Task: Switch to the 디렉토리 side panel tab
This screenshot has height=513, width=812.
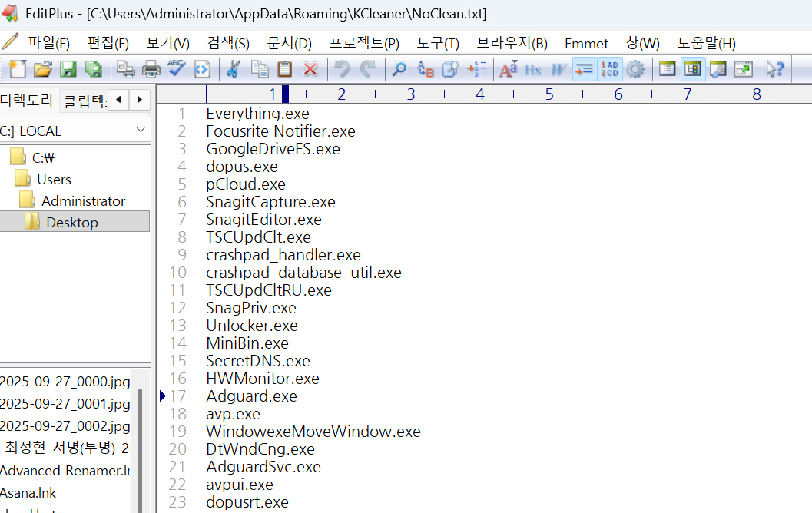Action: point(27,100)
